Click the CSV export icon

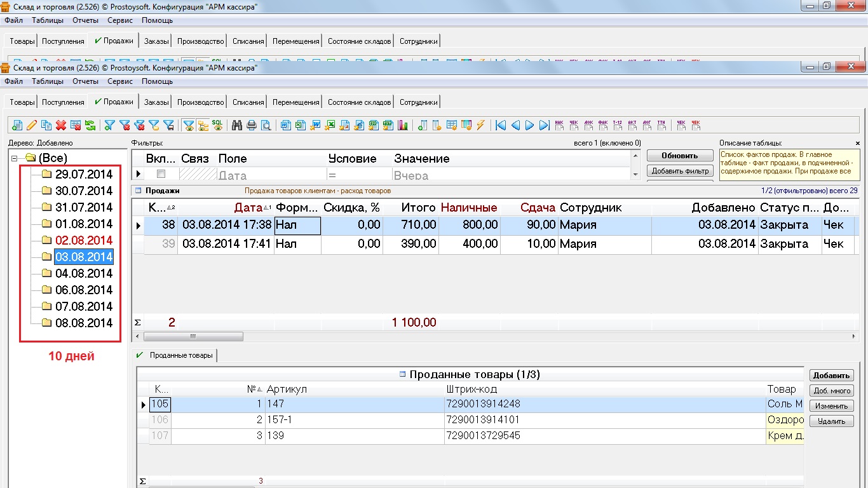tap(373, 125)
